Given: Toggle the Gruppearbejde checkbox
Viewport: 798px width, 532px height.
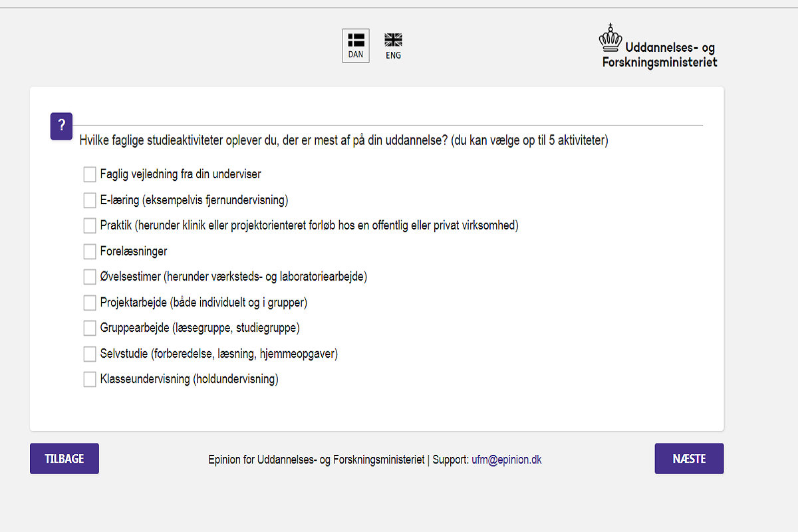Looking at the screenshot, I should pos(90,328).
